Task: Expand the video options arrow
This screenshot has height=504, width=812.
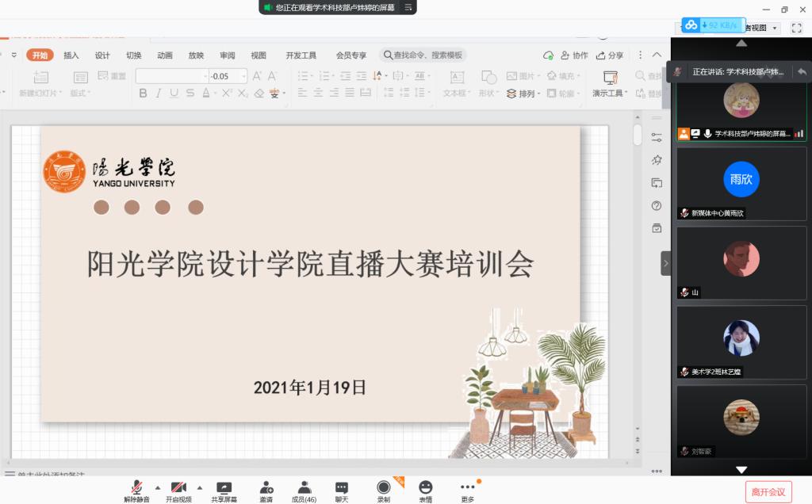Action: (x=199, y=487)
